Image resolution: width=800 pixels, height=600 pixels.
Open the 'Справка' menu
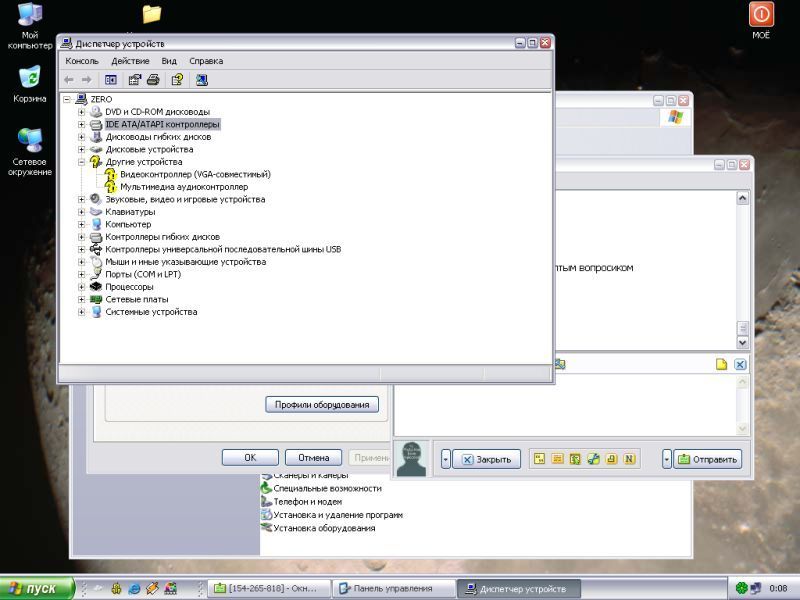pos(206,61)
